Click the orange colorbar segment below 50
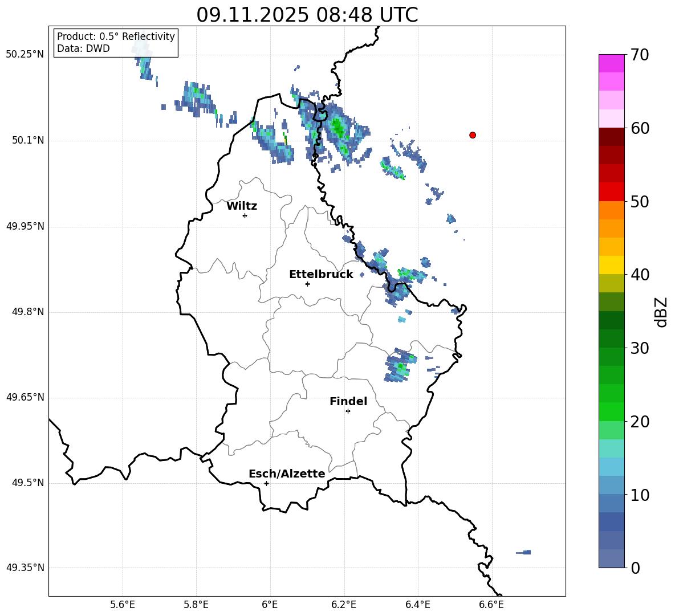The image size is (675, 616). (x=612, y=210)
